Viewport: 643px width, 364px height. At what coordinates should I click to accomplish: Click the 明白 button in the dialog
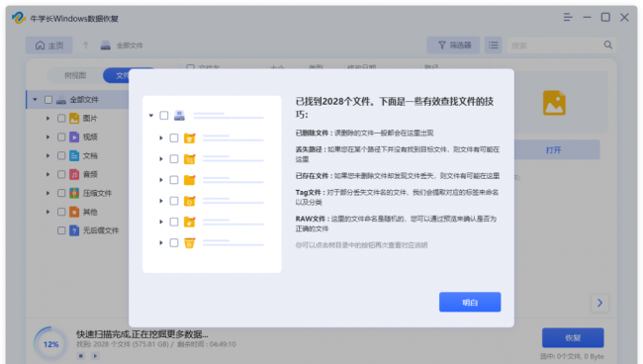(470, 302)
